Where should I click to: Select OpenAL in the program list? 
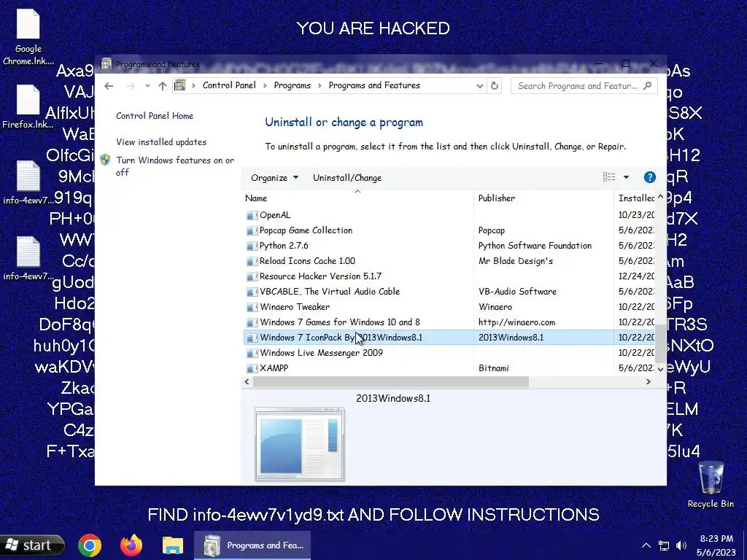click(x=449, y=215)
